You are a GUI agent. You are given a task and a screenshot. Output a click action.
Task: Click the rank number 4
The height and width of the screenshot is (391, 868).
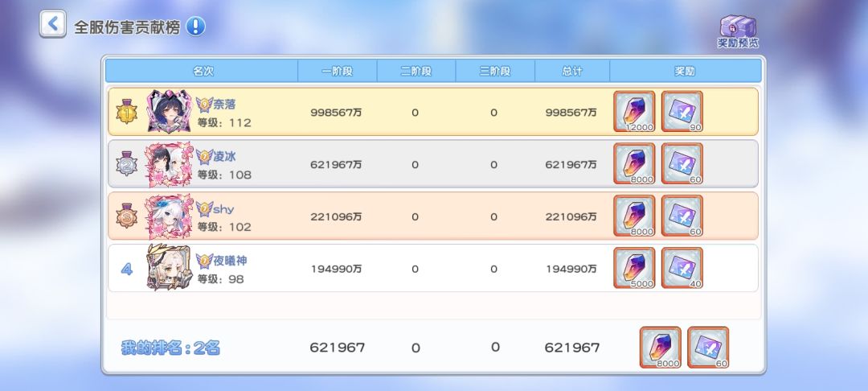(127, 270)
